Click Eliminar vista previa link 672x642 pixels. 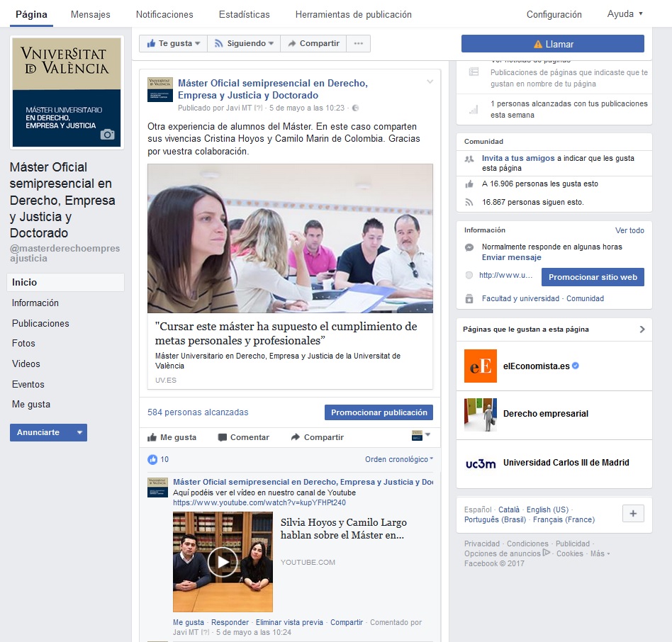(289, 622)
